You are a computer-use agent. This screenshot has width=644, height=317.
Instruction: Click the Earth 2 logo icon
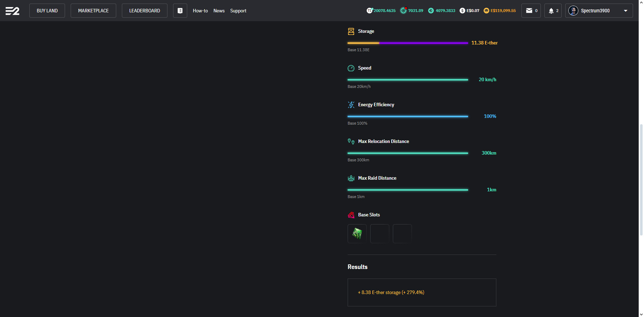click(12, 11)
